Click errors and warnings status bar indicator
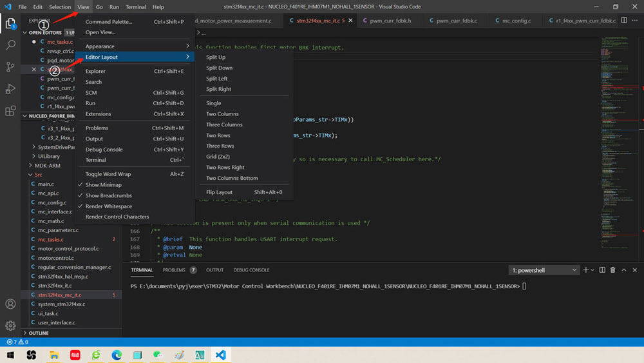The height and width of the screenshot is (363, 644). pos(17,342)
